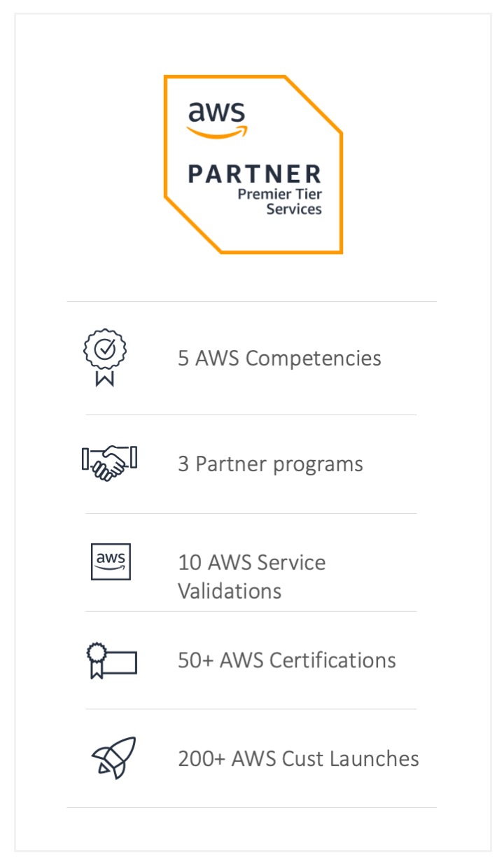Click the PARTNER heading in badge
This screenshot has height=864, width=504.
pyautogui.click(x=255, y=174)
